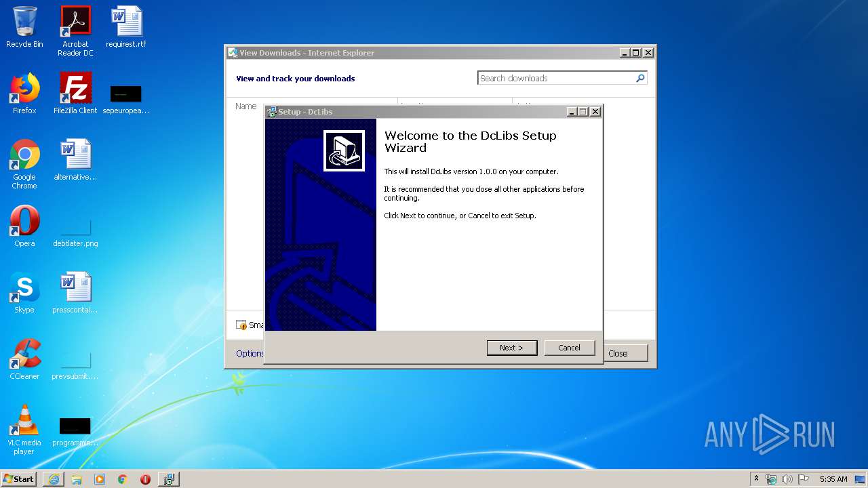Select the FileZilla Client shortcut
Screen dimensions: 868x488
tap(75, 94)
